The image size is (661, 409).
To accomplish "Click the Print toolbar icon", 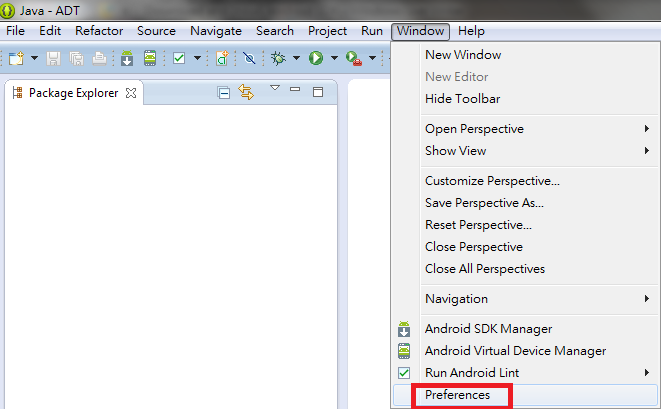I will tap(99, 58).
